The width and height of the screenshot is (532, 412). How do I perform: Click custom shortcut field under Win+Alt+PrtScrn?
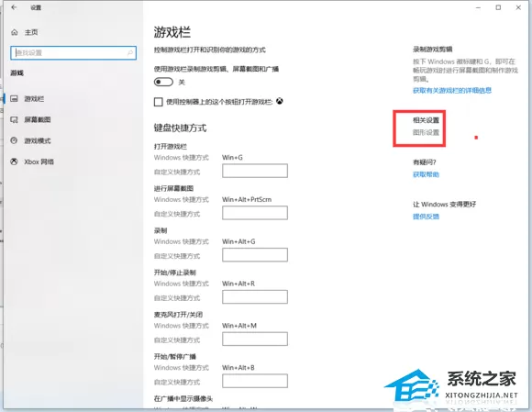click(x=255, y=213)
